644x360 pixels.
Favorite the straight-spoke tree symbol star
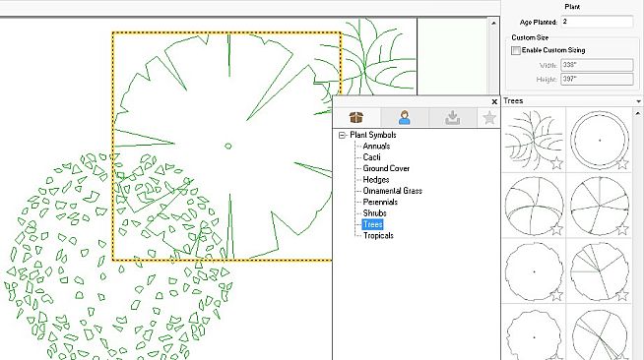point(622,229)
